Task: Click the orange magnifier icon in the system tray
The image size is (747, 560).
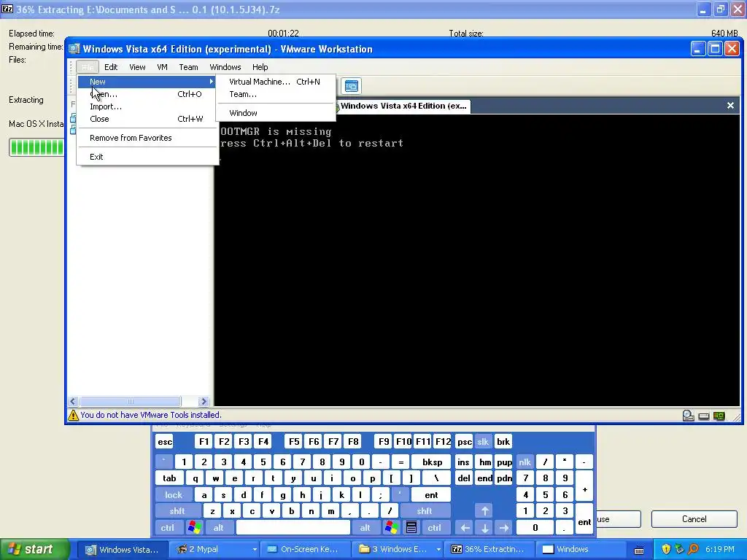Action: [x=693, y=549]
